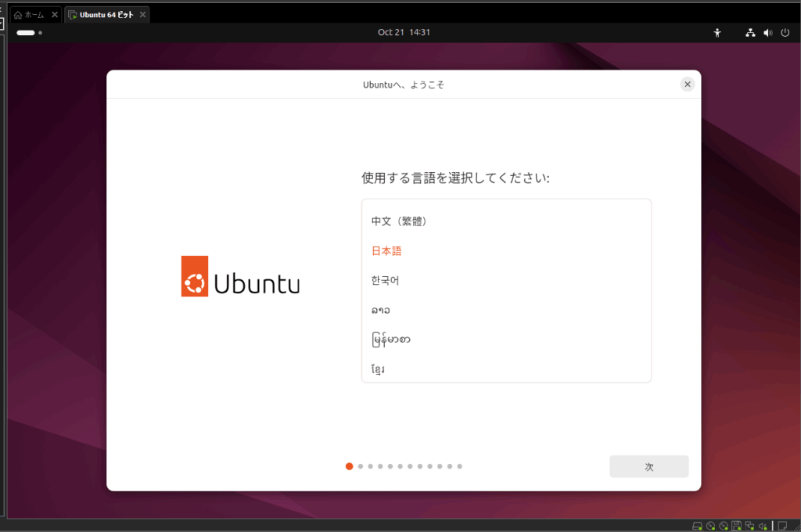Choose 中文（繁體）from the language list
Viewport: 801px width, 532px height.
click(x=399, y=221)
